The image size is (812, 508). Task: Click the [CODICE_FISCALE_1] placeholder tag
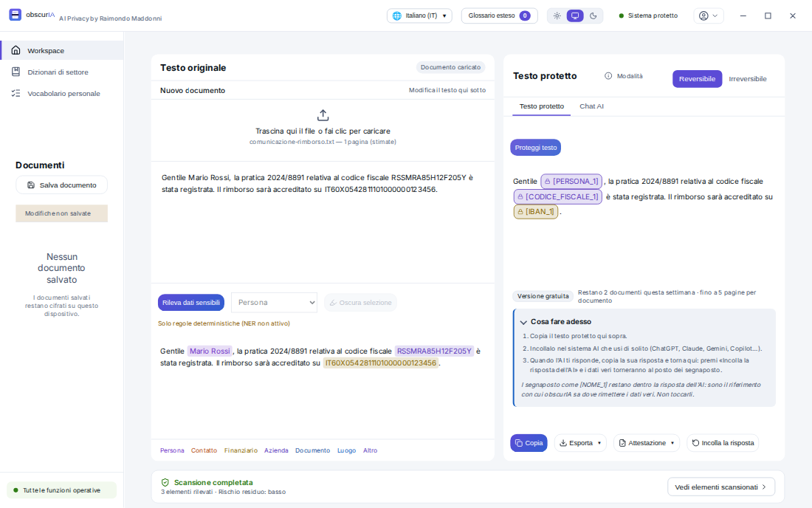pos(558,197)
